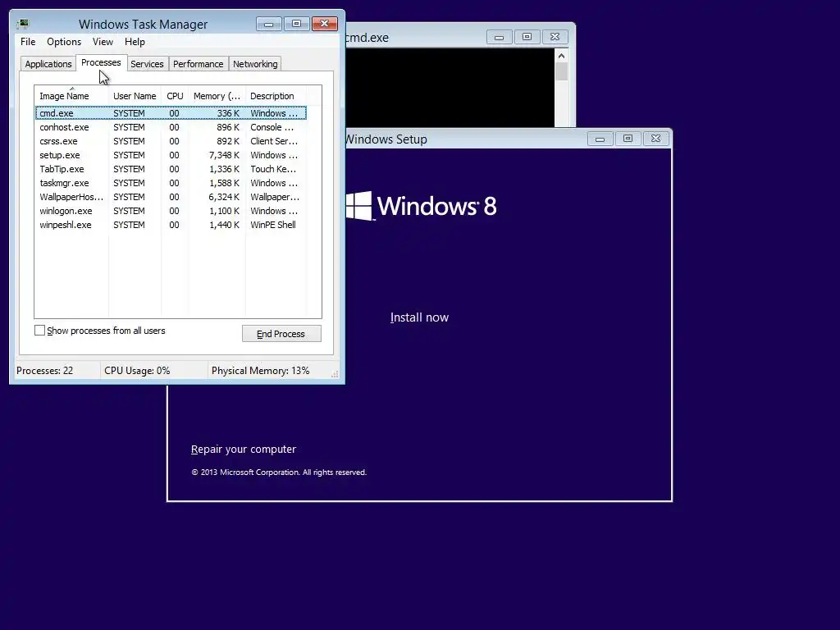
Task: Click inside the cmd.exe console area
Action: pyautogui.click(x=450, y=89)
